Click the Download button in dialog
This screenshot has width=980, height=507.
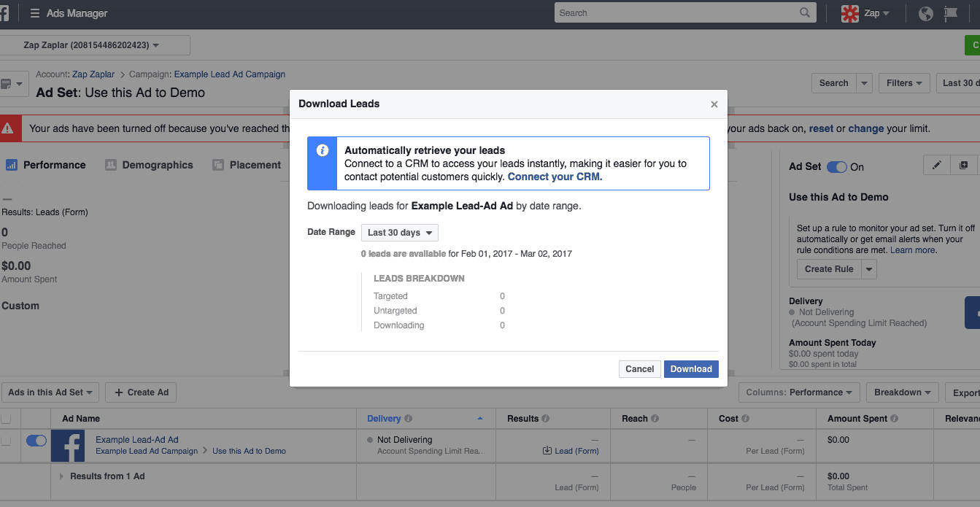tap(691, 369)
